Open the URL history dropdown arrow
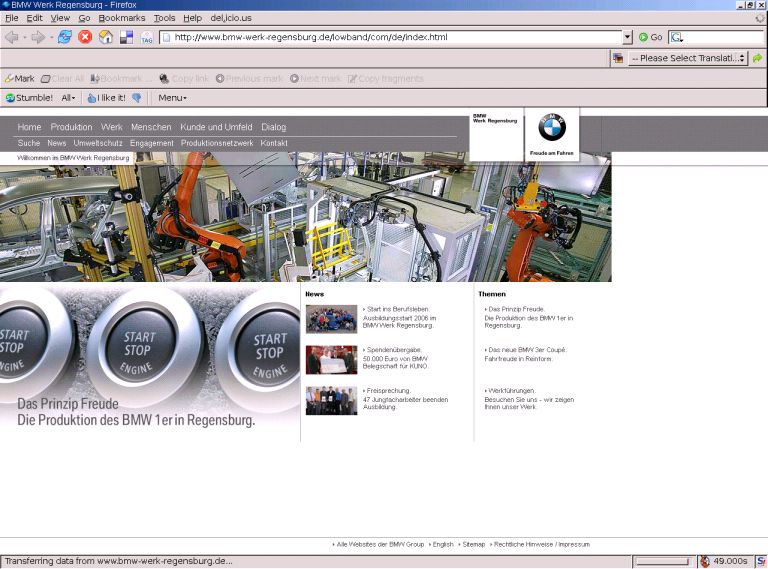Viewport: 768px width, 569px height. coord(628,37)
